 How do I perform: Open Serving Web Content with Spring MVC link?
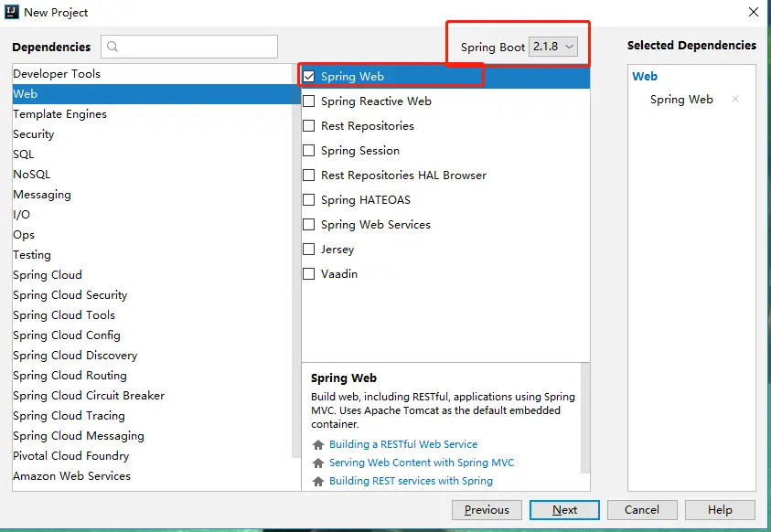(x=422, y=463)
